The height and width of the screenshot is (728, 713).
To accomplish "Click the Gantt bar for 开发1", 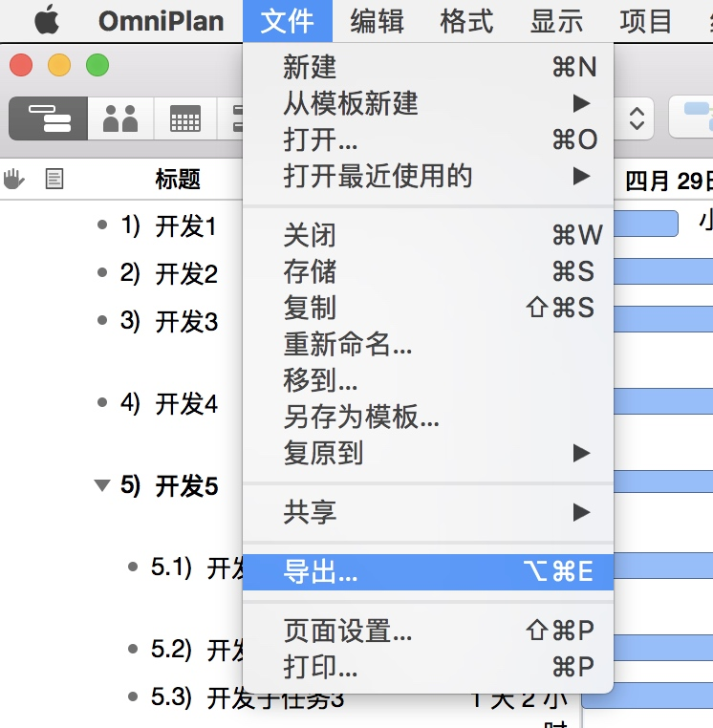I will 646,224.
